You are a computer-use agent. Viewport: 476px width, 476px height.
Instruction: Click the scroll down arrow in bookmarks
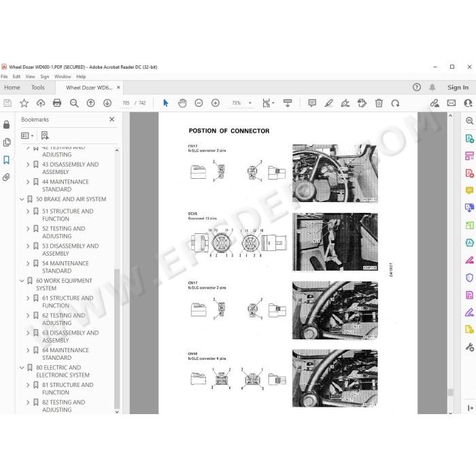[117, 411]
